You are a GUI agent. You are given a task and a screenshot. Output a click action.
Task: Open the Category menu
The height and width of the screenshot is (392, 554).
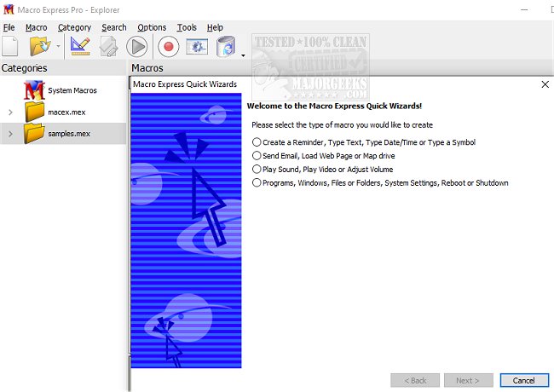click(74, 27)
